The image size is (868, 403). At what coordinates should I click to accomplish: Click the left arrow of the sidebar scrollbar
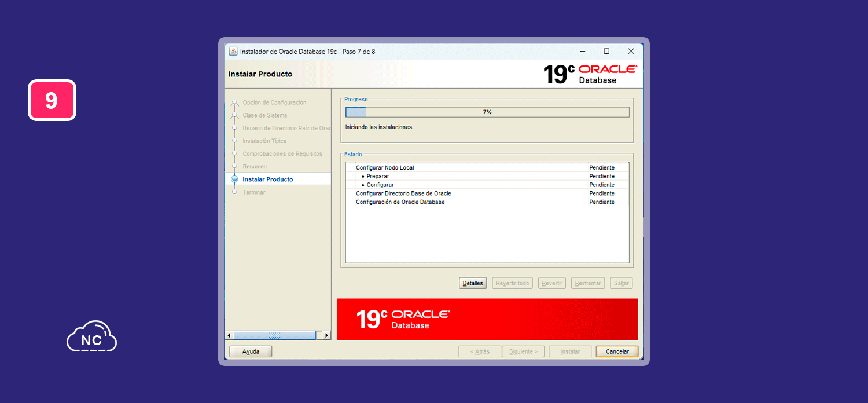[229, 335]
